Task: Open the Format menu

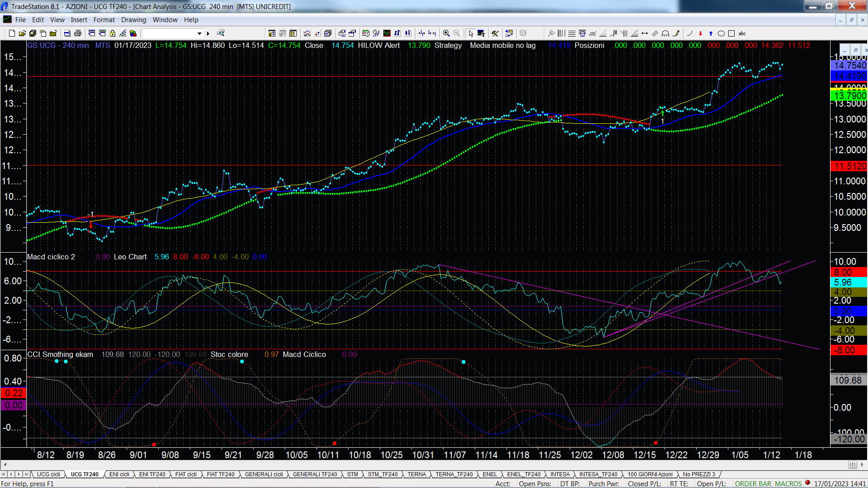Action: point(104,20)
